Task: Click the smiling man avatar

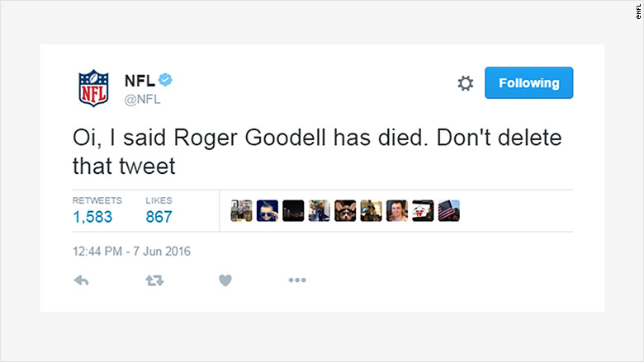Action: [397, 211]
